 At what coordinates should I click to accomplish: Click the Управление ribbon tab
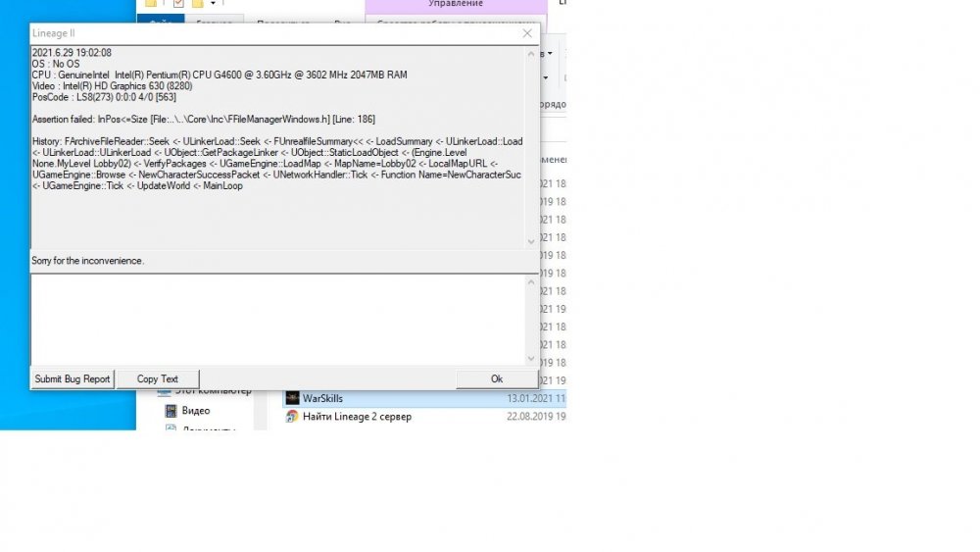point(456,5)
